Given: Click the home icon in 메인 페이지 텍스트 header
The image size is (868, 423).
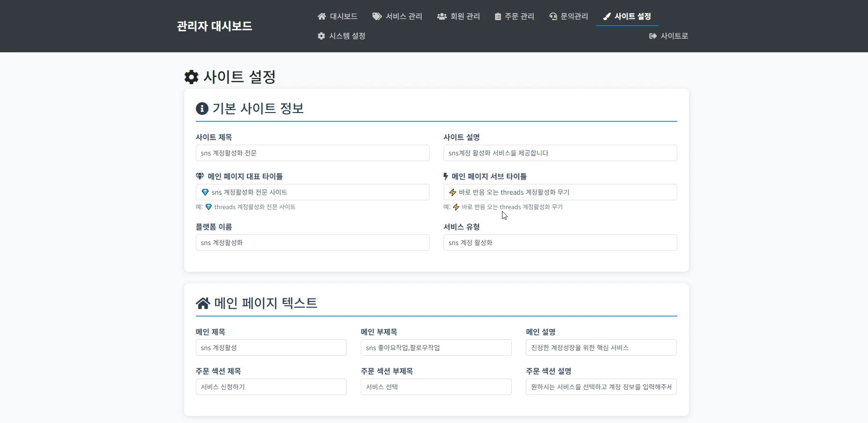Looking at the screenshot, I should pyautogui.click(x=202, y=303).
